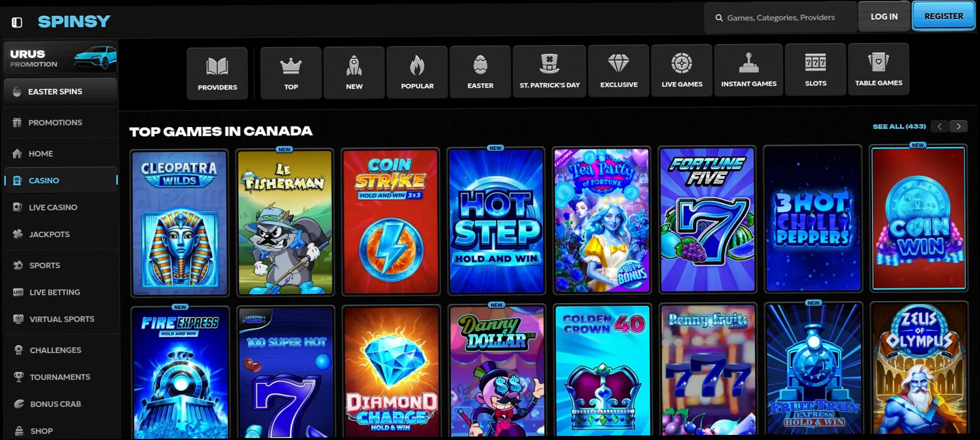
Task: Select the Slots category tile
Action: pyautogui.click(x=815, y=69)
